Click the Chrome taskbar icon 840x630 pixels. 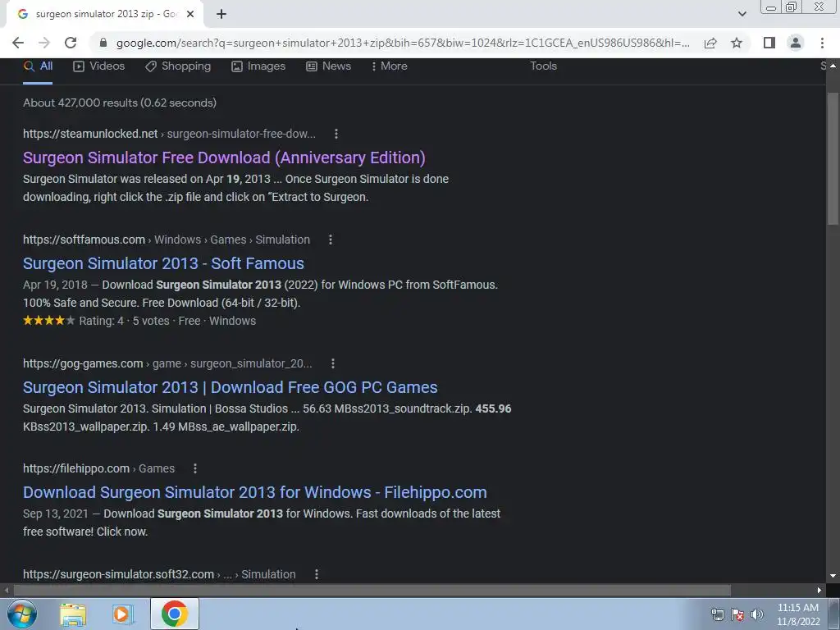point(175,614)
